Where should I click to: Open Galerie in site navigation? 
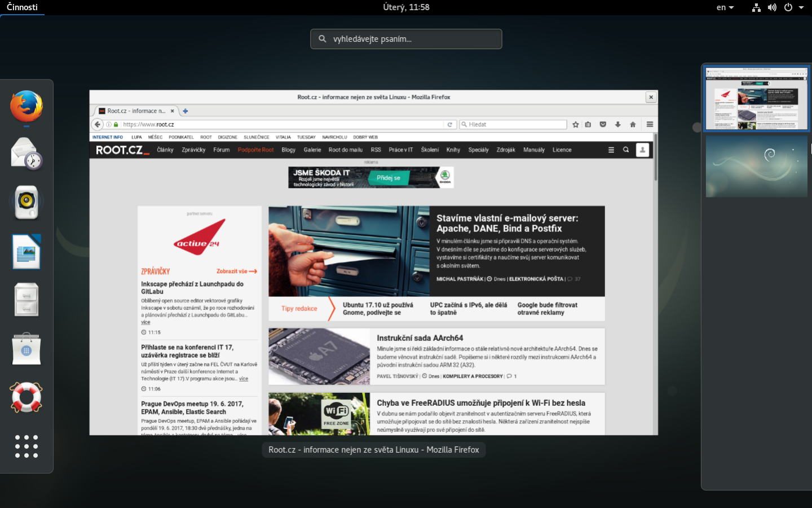point(312,150)
